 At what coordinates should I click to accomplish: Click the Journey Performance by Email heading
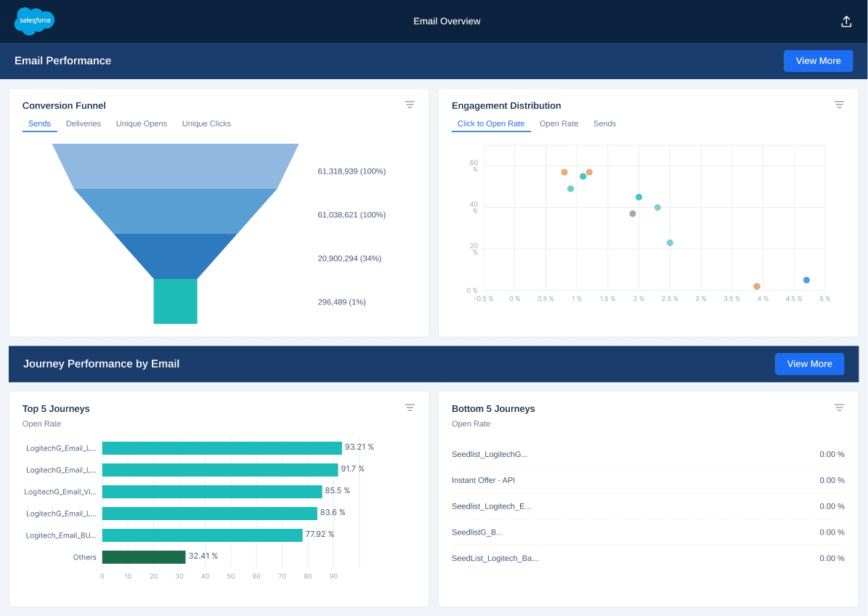pos(101,364)
